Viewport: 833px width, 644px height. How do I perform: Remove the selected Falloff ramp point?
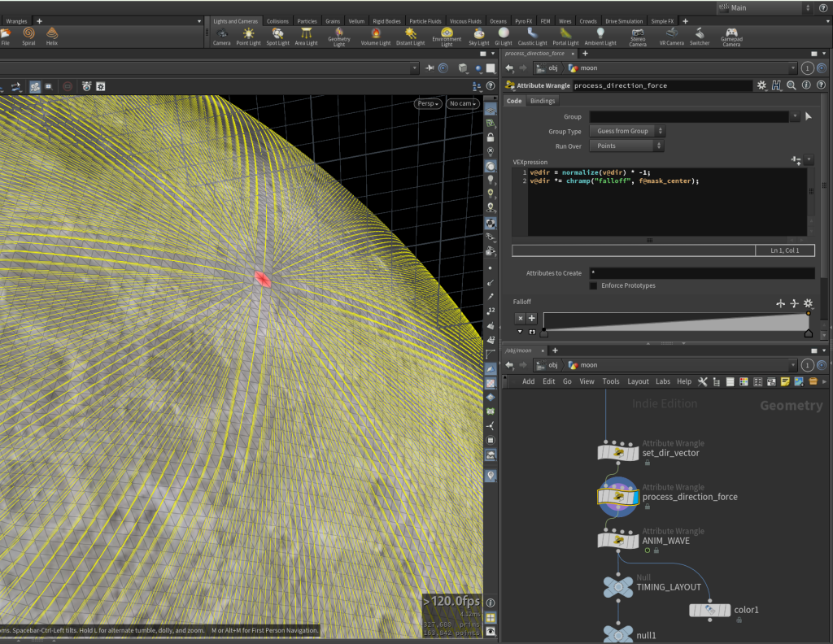520,318
